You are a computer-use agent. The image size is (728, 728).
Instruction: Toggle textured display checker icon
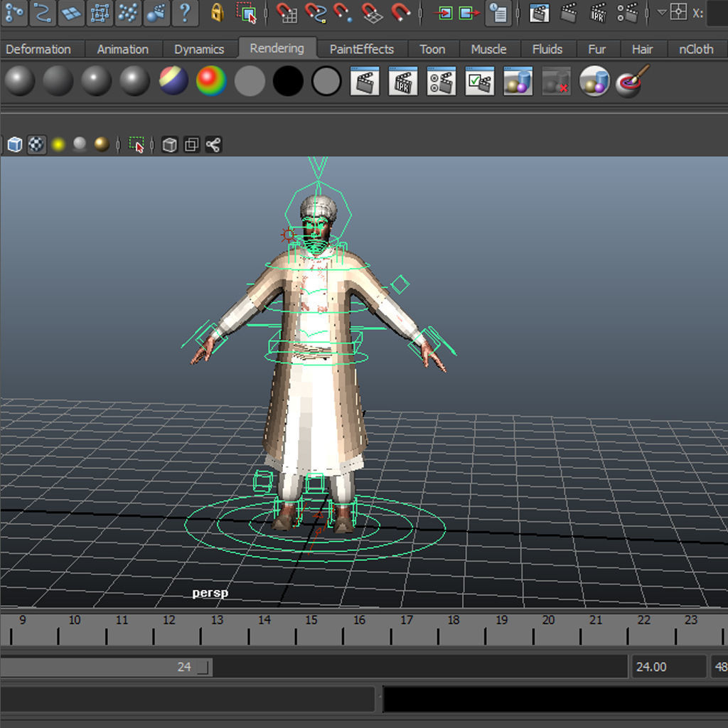(x=36, y=144)
